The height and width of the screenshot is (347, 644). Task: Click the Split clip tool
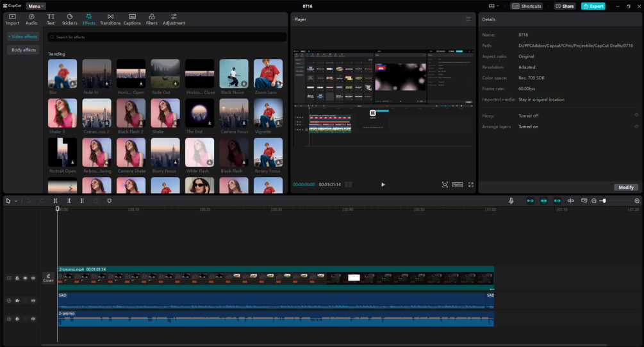[x=55, y=201]
